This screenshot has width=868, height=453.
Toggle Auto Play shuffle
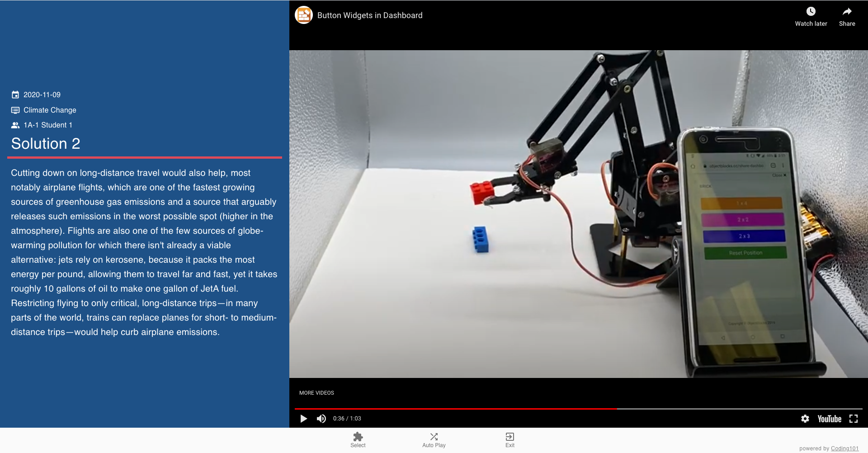[x=434, y=437]
